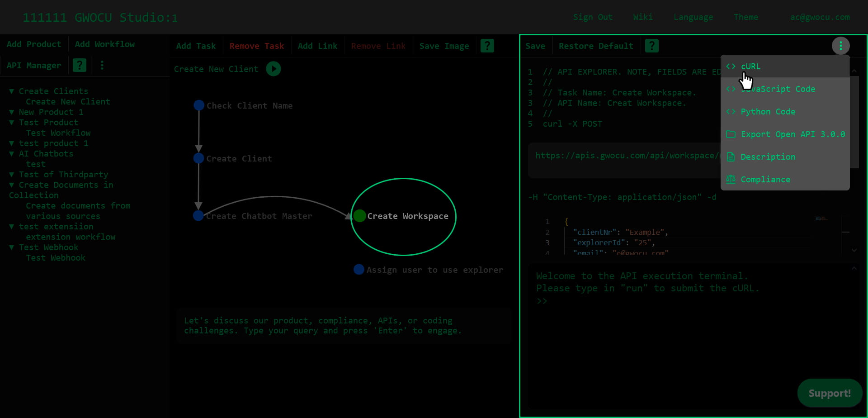Collapse the test extensiion tree node
Viewport: 868px width, 418px height.
[x=12, y=227]
